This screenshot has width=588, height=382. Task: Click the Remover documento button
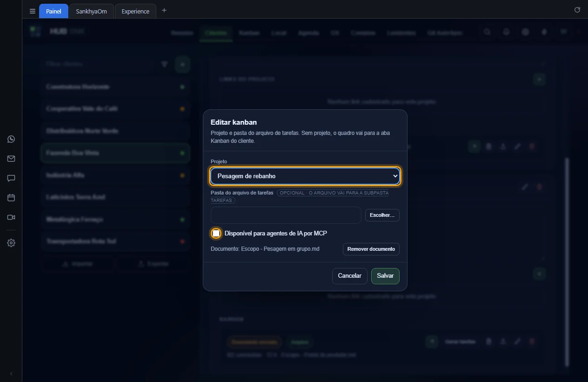tap(371, 249)
